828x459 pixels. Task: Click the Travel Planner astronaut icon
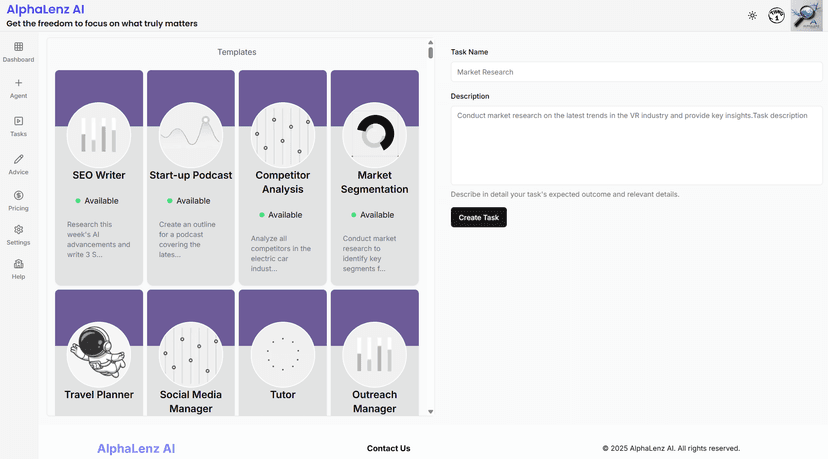pyautogui.click(x=99, y=354)
